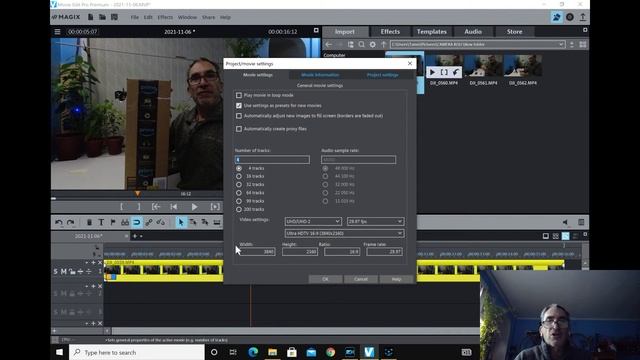Go up one folder level arrow icon
The height and width of the screenshot is (360, 640).
(x=384, y=44)
